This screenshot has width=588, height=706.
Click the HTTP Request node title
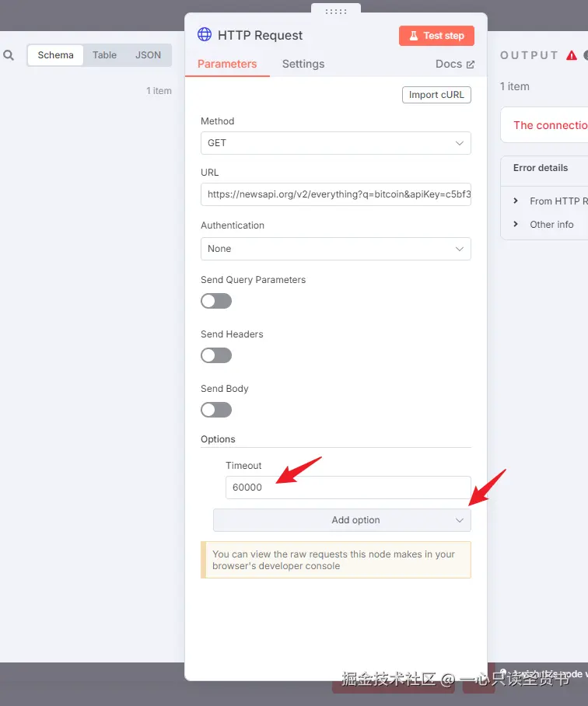click(x=260, y=35)
